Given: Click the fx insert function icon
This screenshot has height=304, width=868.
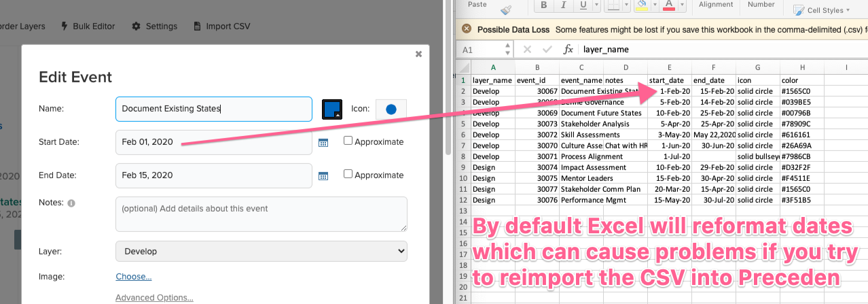Looking at the screenshot, I should 568,50.
